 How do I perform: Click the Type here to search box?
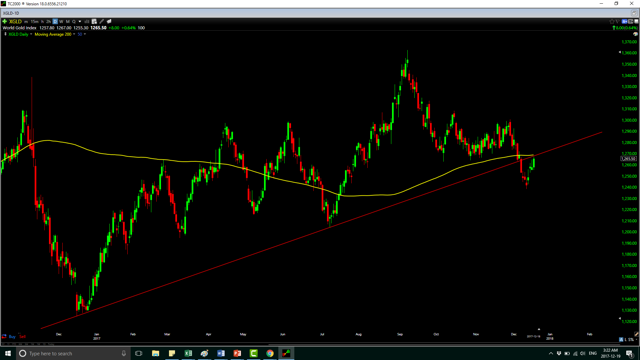(73, 353)
